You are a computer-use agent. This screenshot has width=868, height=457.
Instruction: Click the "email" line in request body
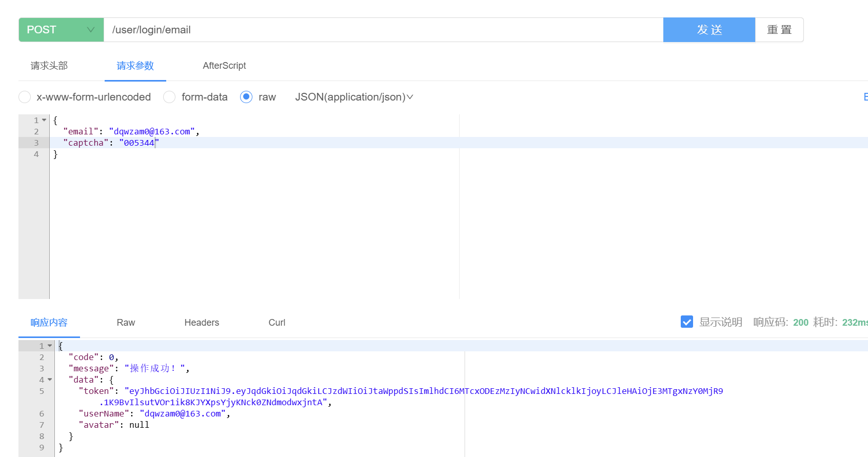(131, 131)
